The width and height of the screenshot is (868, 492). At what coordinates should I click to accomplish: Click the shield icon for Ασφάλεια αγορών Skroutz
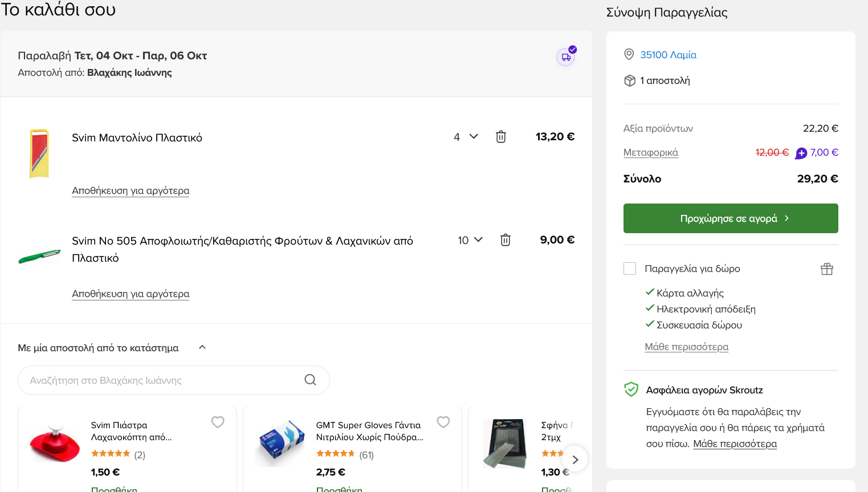(x=631, y=389)
